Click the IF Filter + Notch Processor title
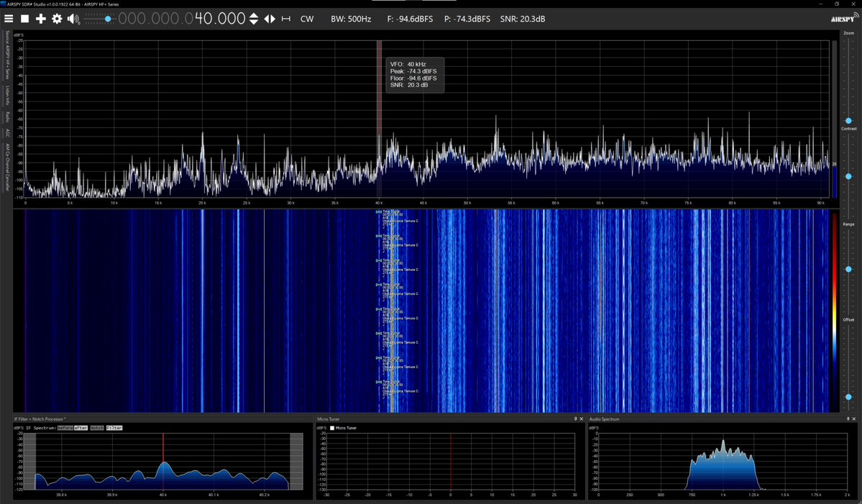Screen dimensions: 862x504 pos(40,419)
